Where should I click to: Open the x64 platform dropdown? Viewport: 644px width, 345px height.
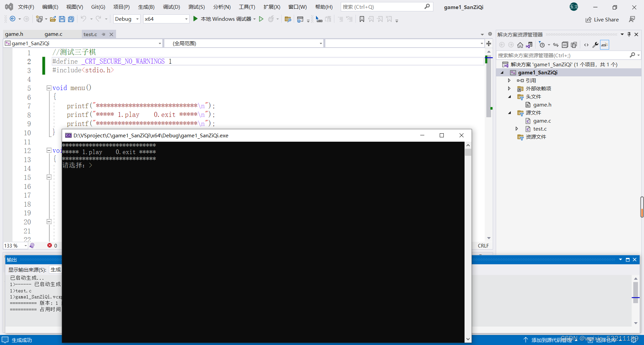[x=166, y=19]
